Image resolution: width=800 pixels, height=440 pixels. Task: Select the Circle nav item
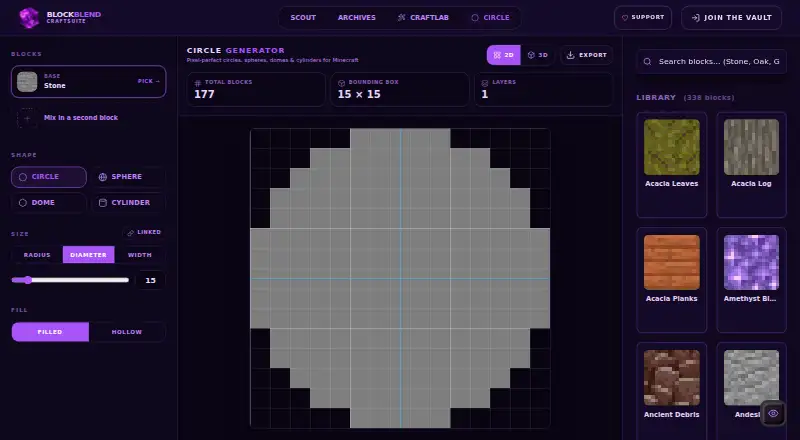click(x=490, y=17)
